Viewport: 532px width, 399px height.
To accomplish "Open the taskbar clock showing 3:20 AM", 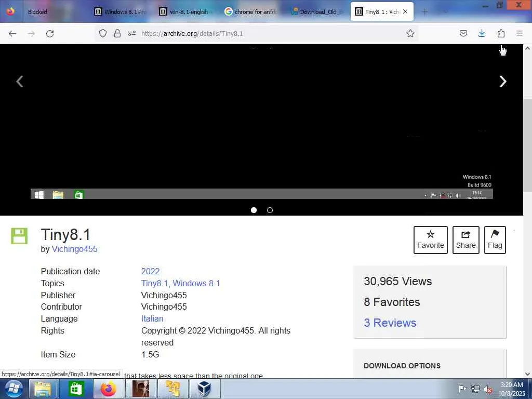I will coord(512,389).
